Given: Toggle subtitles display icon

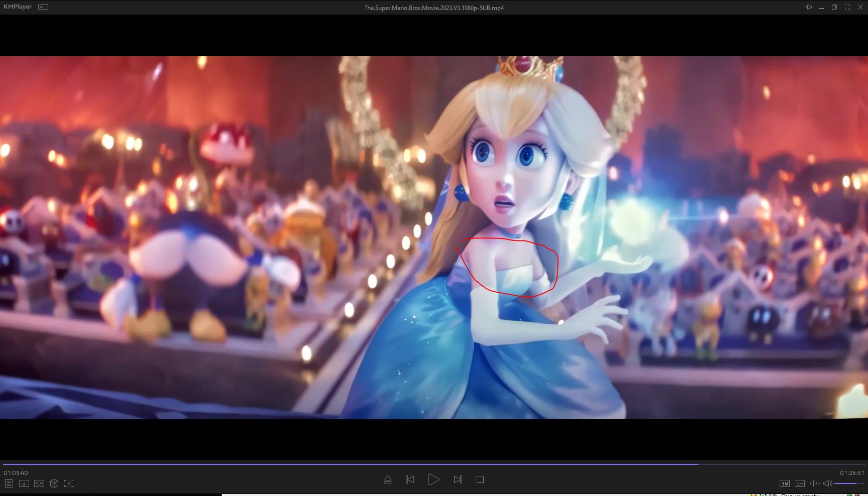Looking at the screenshot, I should click(800, 483).
